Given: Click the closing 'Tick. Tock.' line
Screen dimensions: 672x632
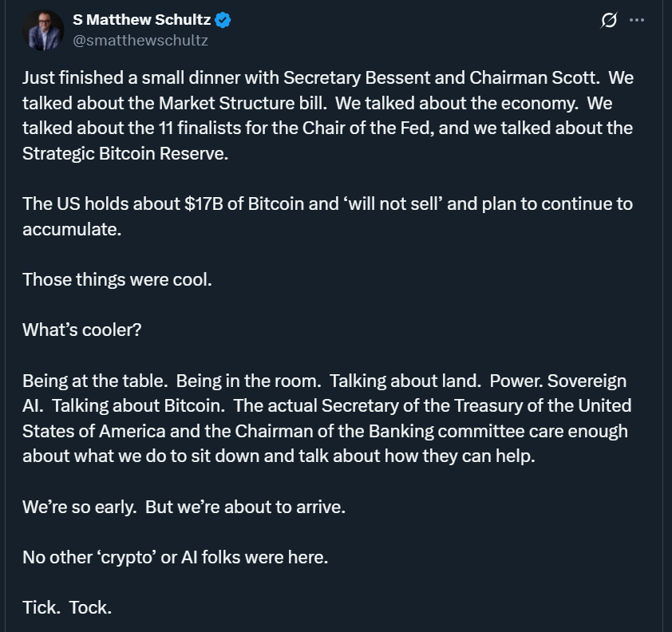Looking at the screenshot, I should [67, 606].
